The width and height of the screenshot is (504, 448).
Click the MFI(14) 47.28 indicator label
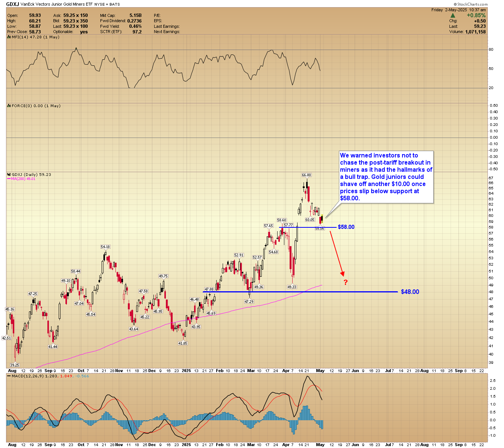tap(36, 37)
